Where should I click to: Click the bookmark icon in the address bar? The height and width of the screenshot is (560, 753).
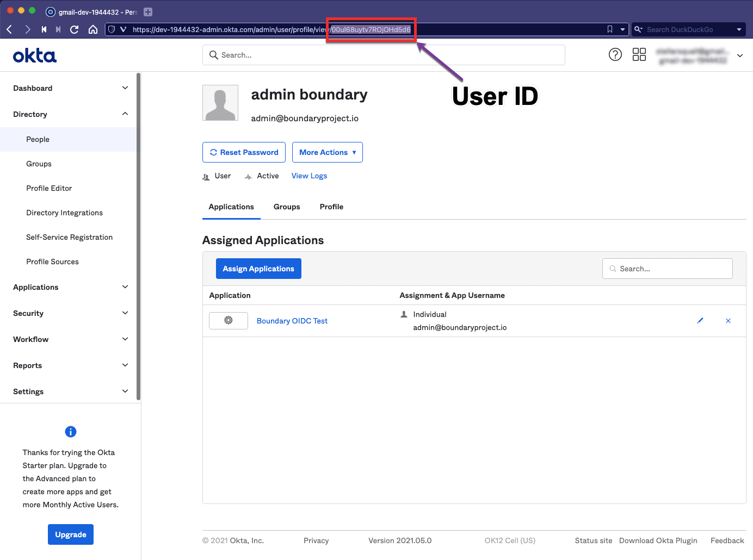[x=610, y=29]
